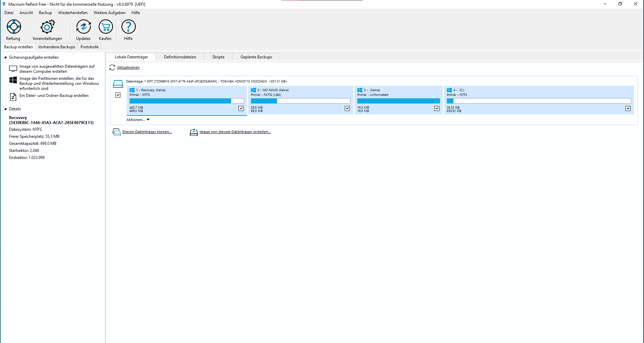Uncheck the Recovery partition checkbox
This screenshot has height=343, width=644.
(x=241, y=108)
